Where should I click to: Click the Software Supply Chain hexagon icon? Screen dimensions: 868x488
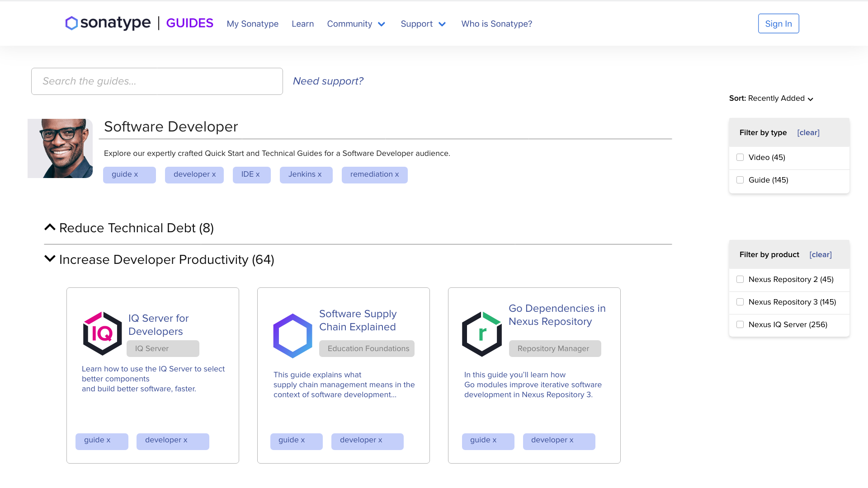click(293, 336)
